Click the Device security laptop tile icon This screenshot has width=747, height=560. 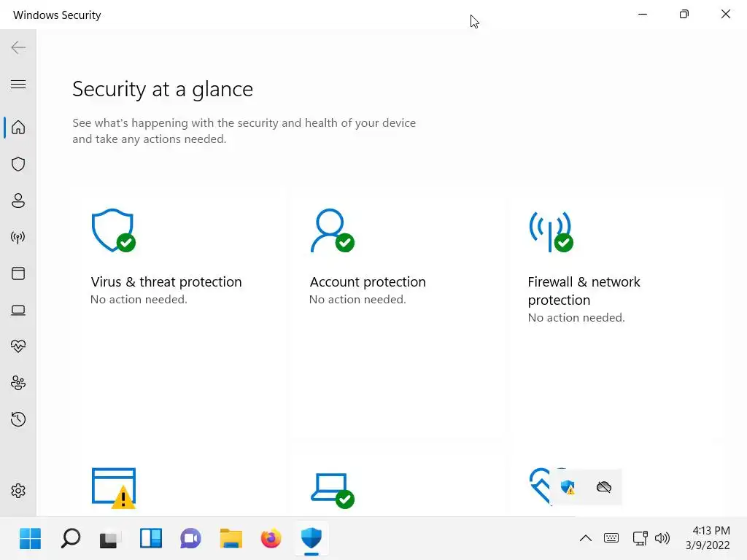tap(332, 491)
